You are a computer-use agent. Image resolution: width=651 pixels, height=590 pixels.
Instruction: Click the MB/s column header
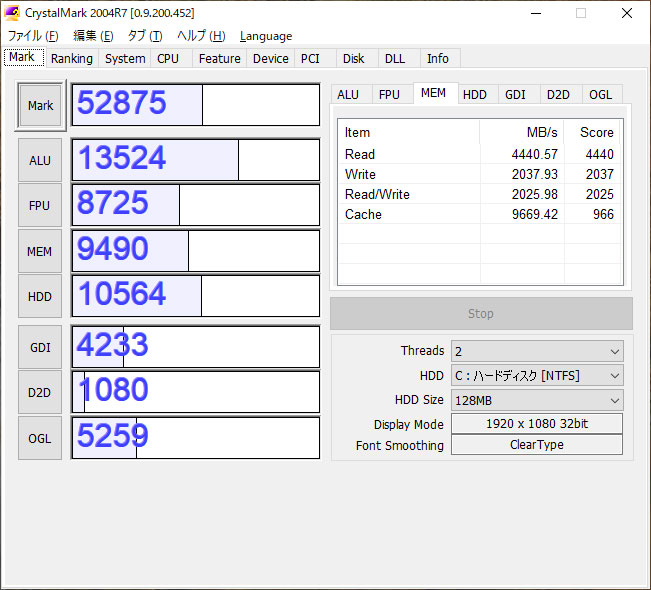click(x=522, y=132)
